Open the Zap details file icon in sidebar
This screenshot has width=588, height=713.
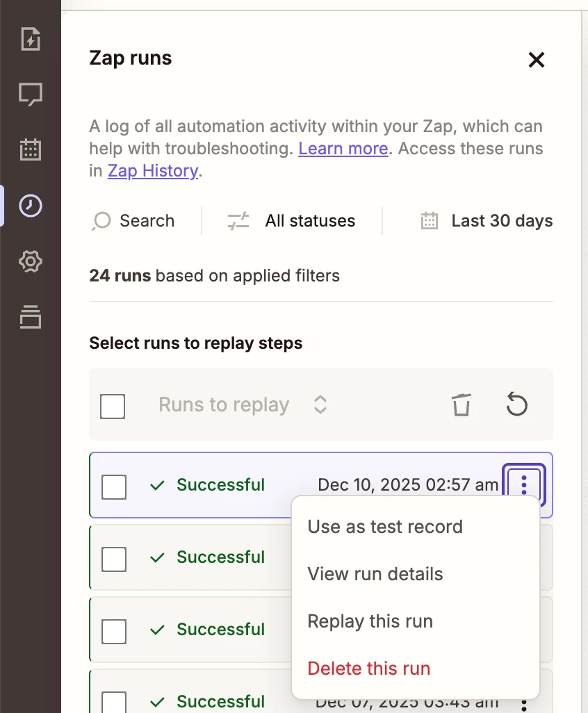31,39
